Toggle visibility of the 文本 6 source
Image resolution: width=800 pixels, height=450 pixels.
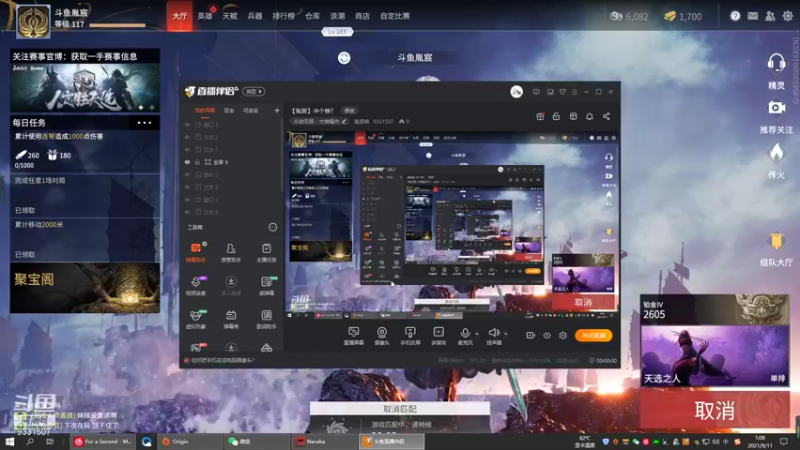pos(187,212)
